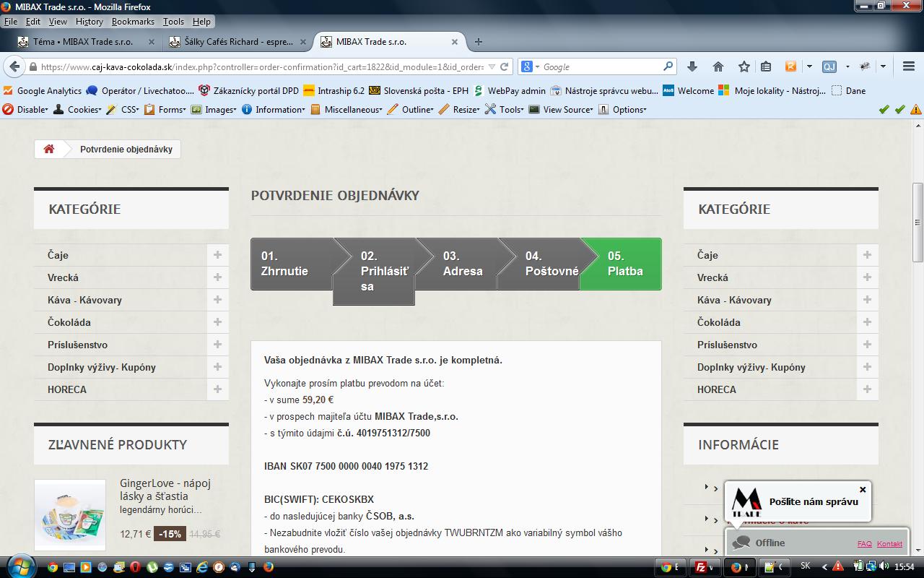
Task: Open the WebPay admin bookmark
Action: 509,91
